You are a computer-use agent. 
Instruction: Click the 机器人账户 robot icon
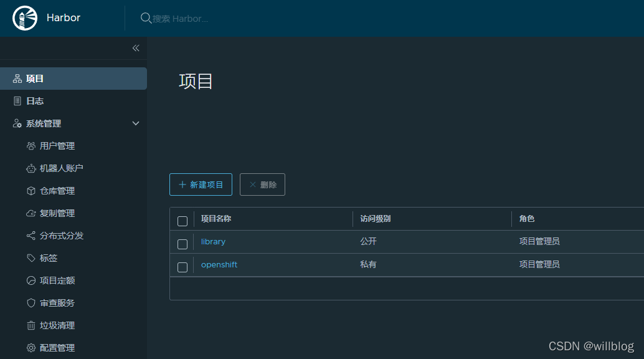pos(31,168)
